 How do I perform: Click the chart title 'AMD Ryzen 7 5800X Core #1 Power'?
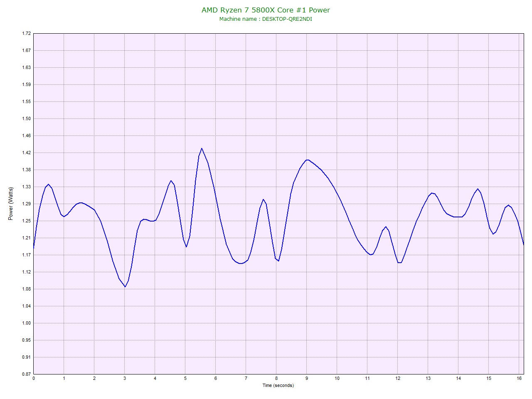[x=266, y=10]
